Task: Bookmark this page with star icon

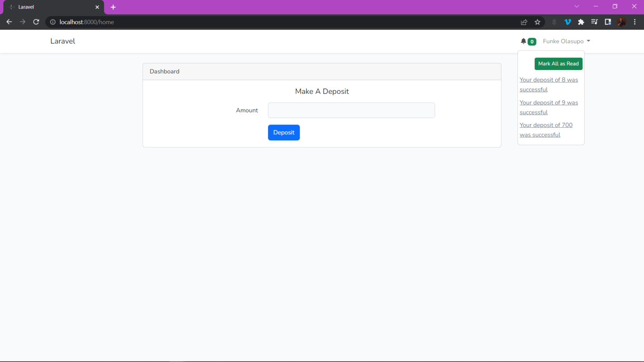Action: (537, 22)
